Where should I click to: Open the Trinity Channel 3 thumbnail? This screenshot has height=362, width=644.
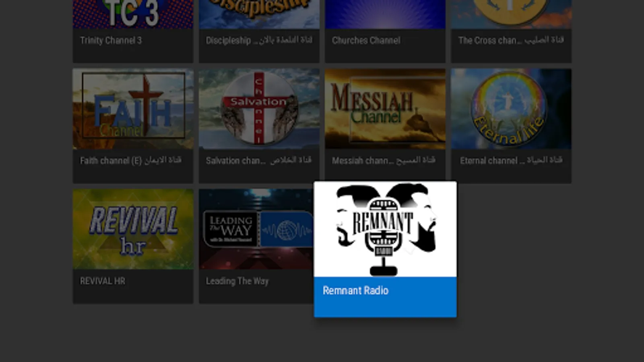133,14
